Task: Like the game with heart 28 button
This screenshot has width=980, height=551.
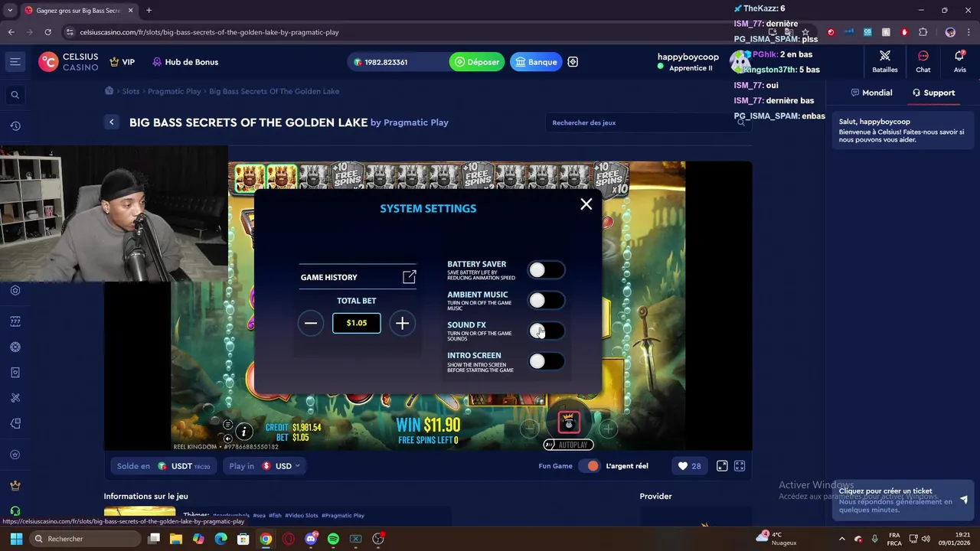Action: (x=689, y=466)
